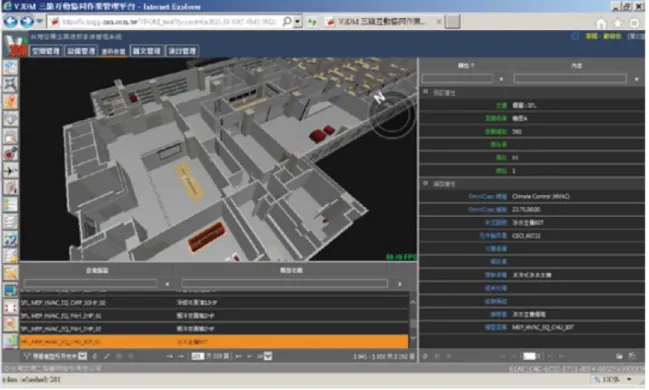Click the red corner brackets sidebar icon
This screenshot has width=649, height=390.
(10, 308)
